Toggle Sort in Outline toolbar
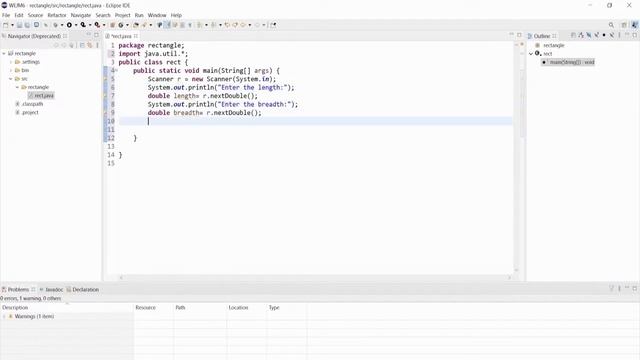The width and height of the screenshot is (640, 360). (x=581, y=36)
